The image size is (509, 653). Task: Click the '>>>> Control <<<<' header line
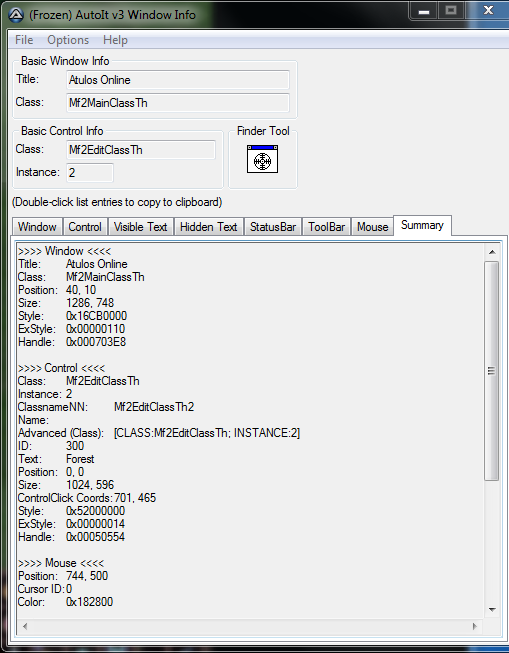point(62,368)
